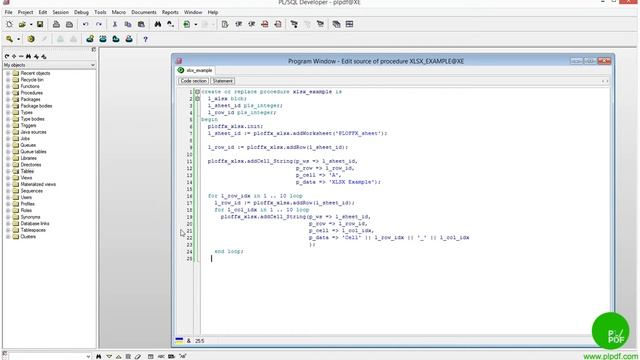Click into the search field in the bottom bar
Viewport: 640px width, 360px height.
click(47, 356)
